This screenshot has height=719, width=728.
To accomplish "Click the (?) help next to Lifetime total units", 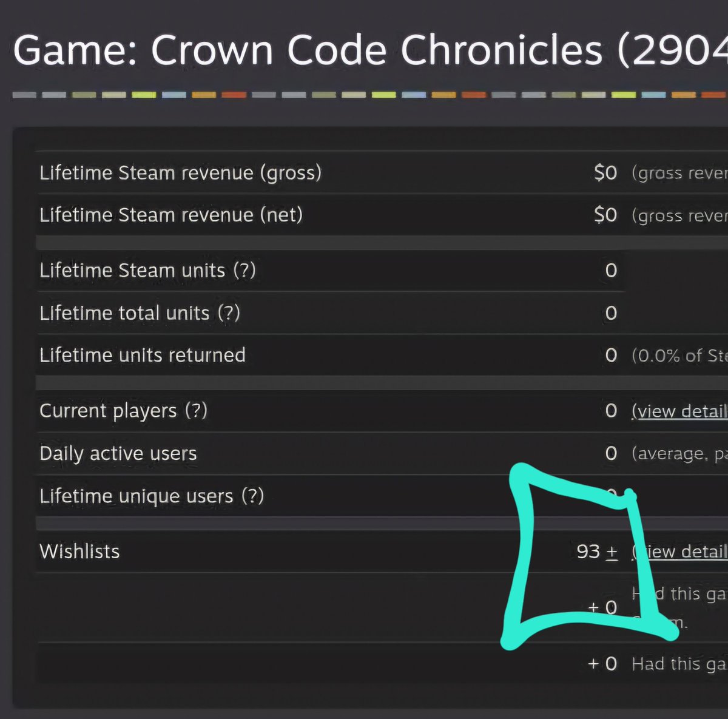I will 229,313.
